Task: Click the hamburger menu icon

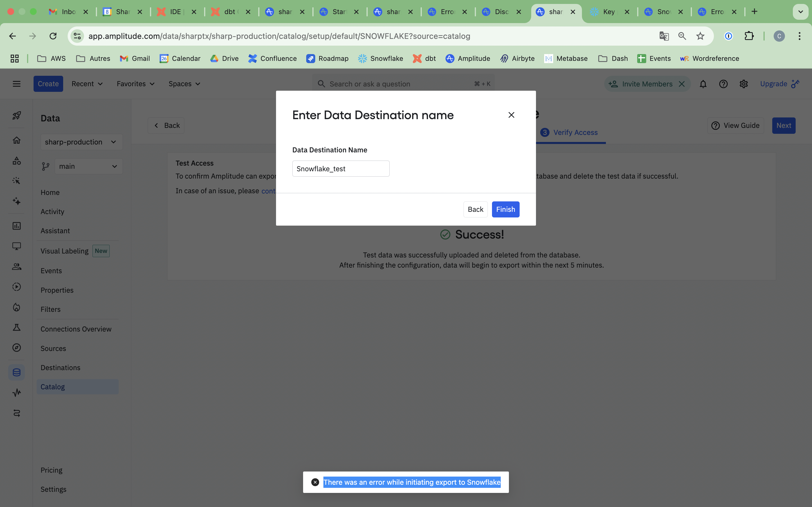Action: (x=16, y=84)
